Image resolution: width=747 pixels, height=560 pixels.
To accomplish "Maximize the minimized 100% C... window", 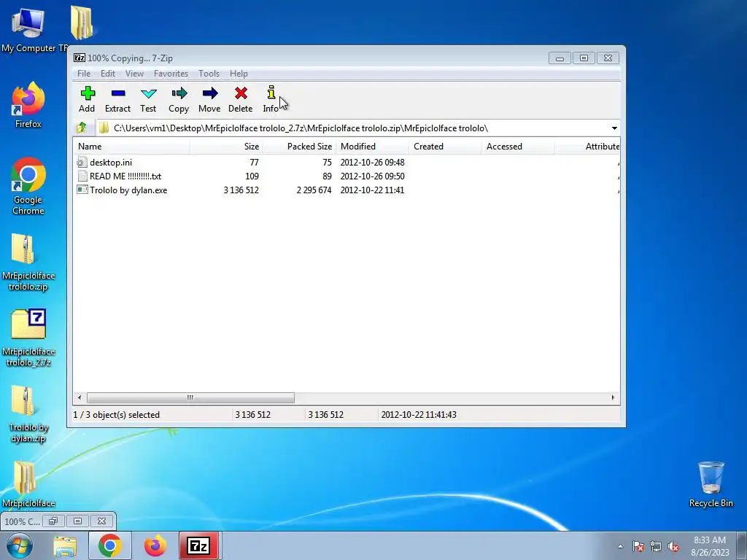I will click(x=77, y=521).
